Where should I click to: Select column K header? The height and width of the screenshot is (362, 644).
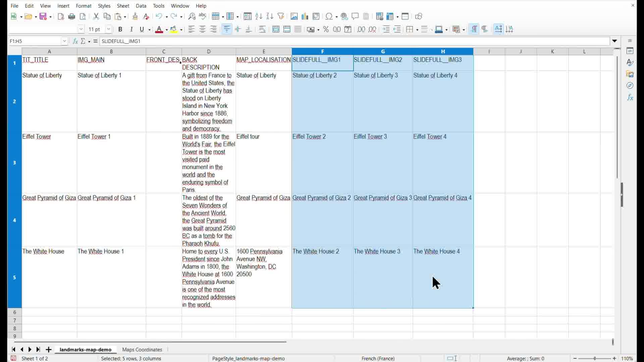(552, 51)
